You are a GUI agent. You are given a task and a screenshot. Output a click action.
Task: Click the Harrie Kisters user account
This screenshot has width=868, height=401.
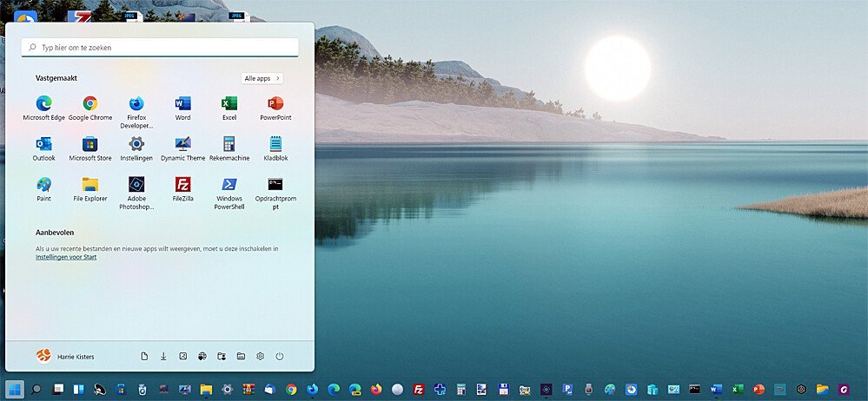coord(65,356)
